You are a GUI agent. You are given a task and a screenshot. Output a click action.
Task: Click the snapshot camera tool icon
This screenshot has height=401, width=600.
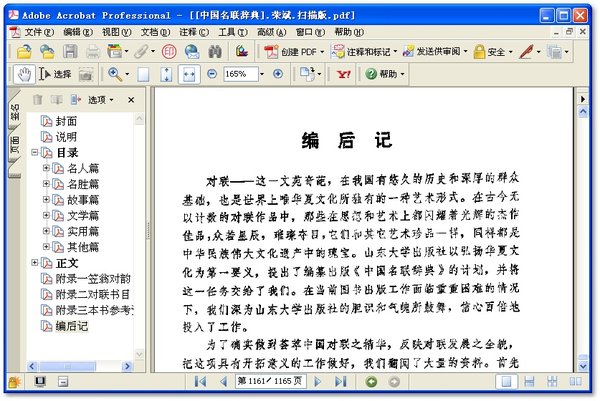coord(86,74)
